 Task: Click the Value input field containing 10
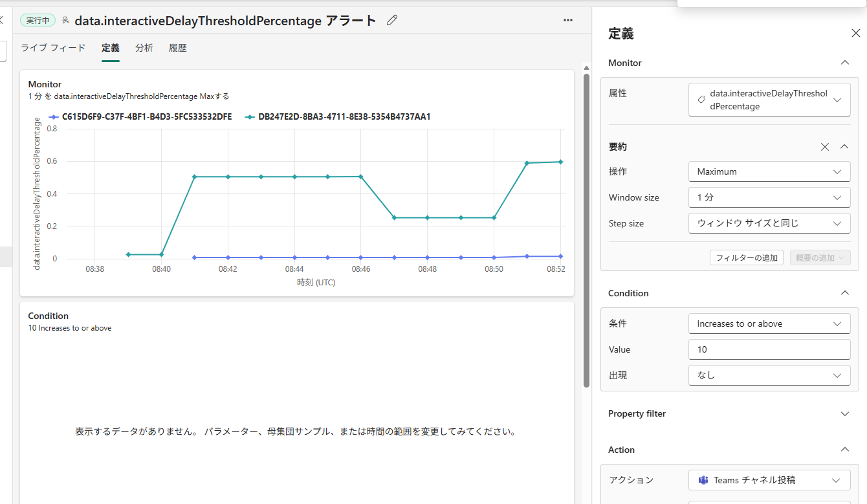tap(769, 349)
